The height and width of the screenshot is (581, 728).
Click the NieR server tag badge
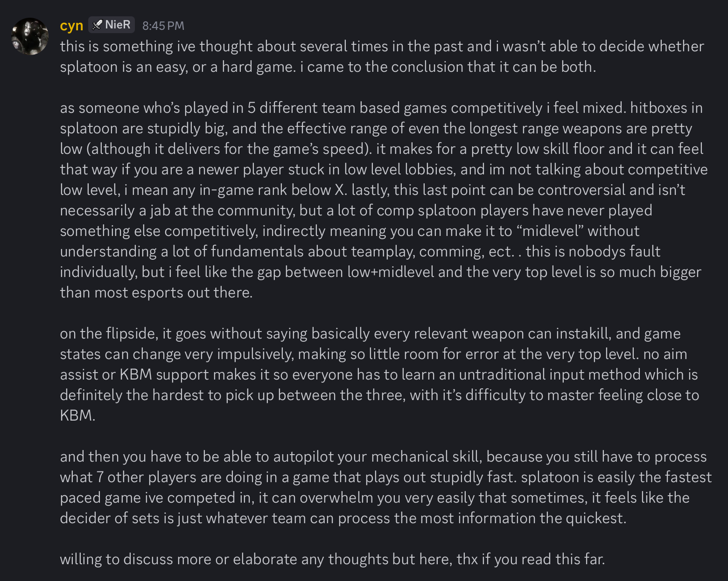(112, 25)
